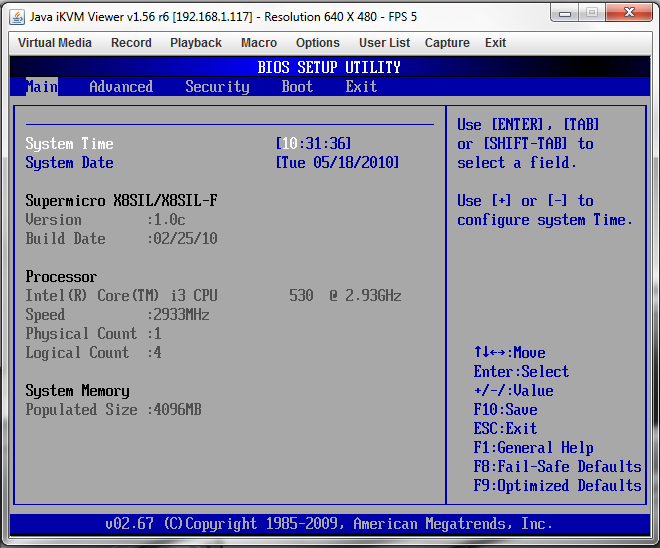Click the System Time label
Screen dimensions: 660x548
coord(69,144)
